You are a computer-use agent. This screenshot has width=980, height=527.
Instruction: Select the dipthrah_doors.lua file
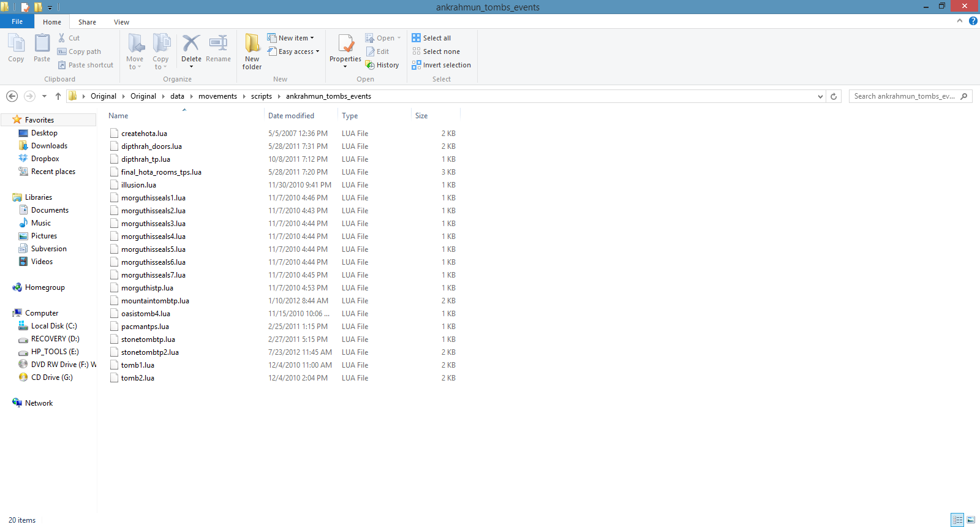point(151,146)
